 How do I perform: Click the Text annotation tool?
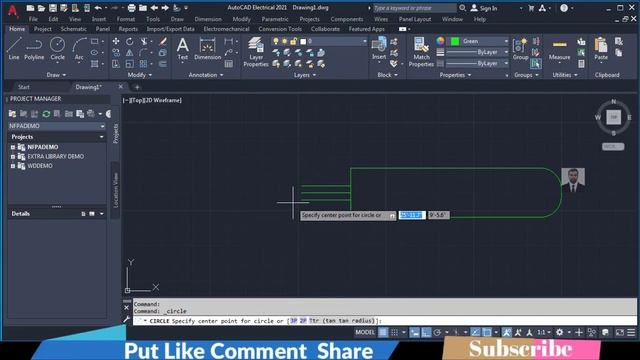[x=182, y=49]
